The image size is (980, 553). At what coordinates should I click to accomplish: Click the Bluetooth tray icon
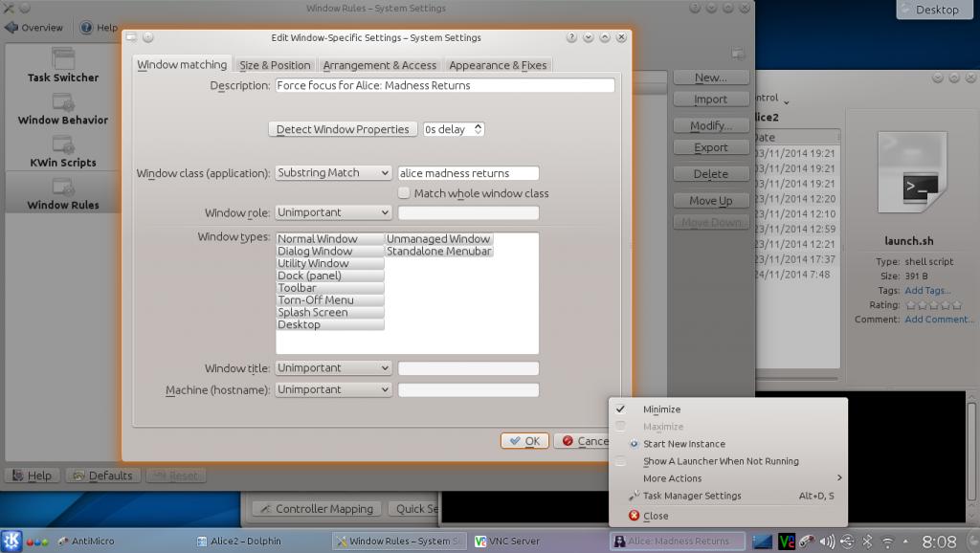tap(867, 542)
